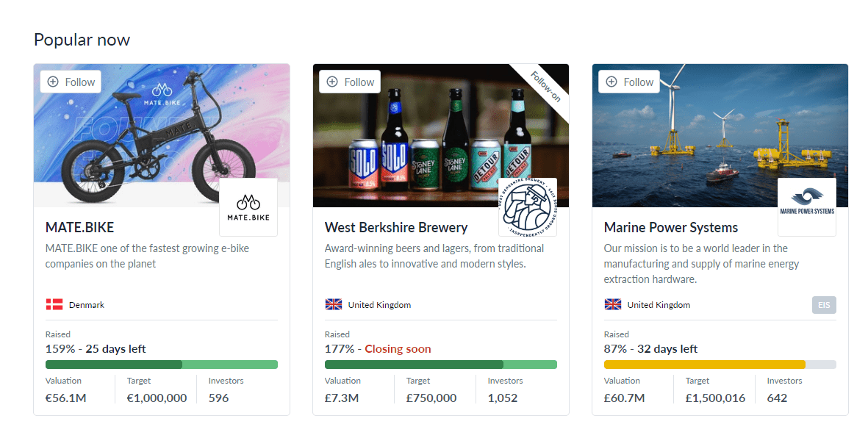The width and height of the screenshot is (868, 427).
Task: Open Marine Power Systems title link
Action: point(671,228)
